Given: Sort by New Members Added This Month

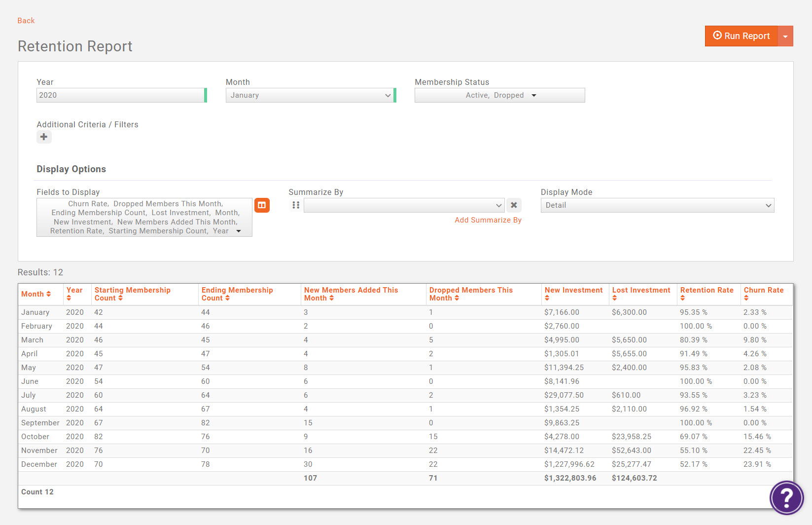Looking at the screenshot, I should tap(331, 298).
